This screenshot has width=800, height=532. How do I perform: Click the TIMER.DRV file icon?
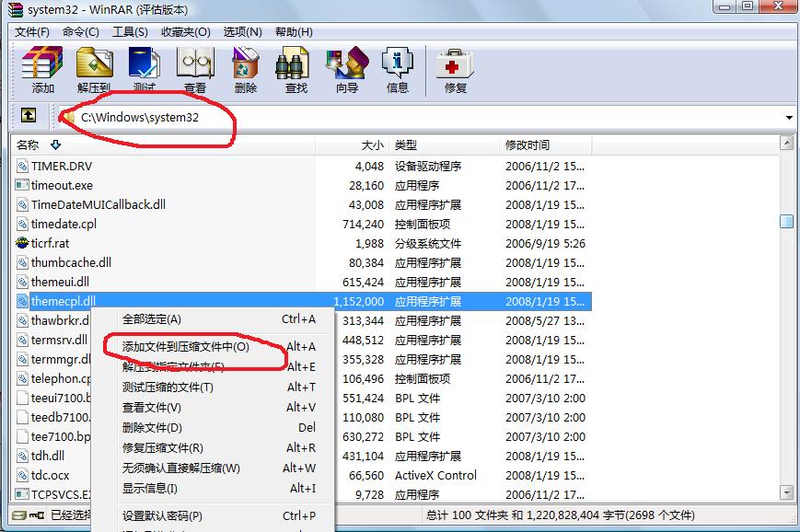(x=22, y=166)
